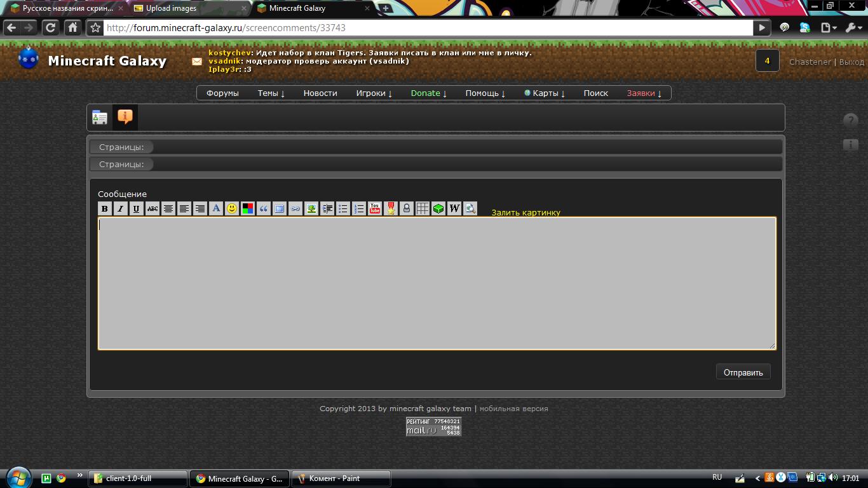This screenshot has width=868, height=488.
Task: Insert a numbered list
Action: point(359,208)
